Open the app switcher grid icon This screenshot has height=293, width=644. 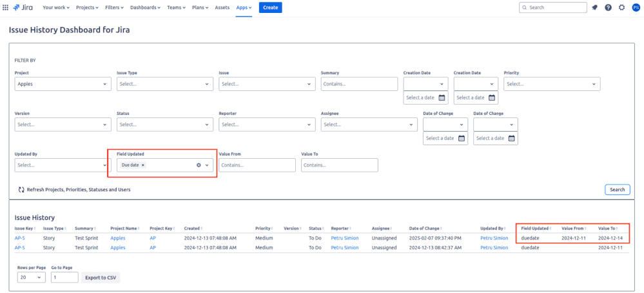click(x=5, y=7)
